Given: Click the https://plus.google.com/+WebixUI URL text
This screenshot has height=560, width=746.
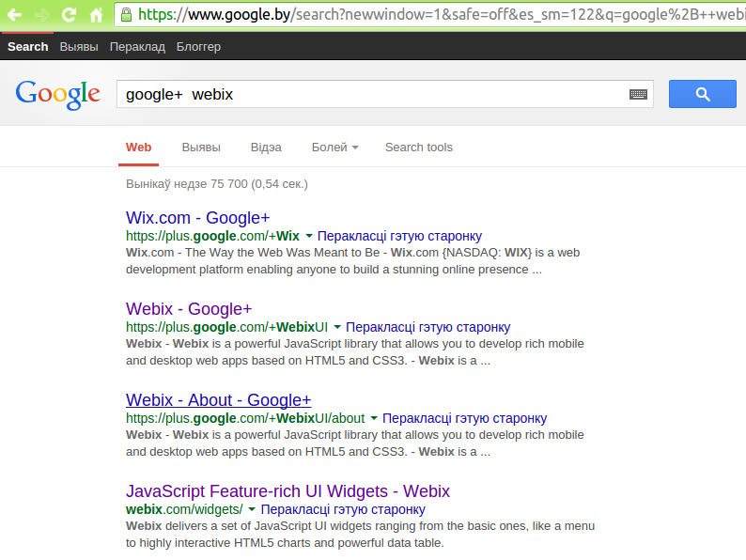Looking at the screenshot, I should pos(227,327).
